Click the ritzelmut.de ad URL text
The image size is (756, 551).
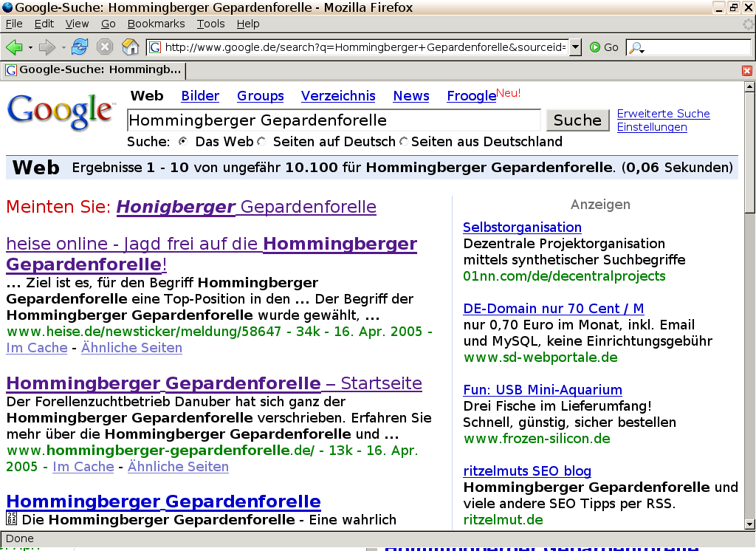coord(503,520)
